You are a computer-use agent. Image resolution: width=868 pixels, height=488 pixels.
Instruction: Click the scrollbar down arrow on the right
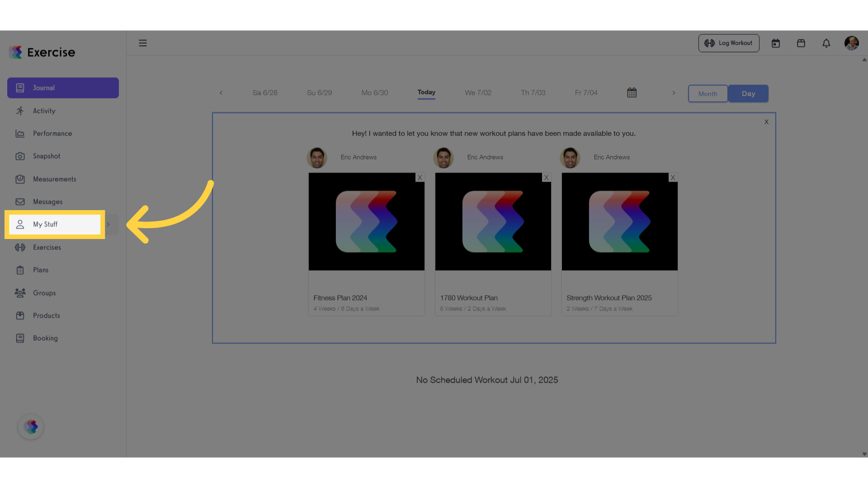coord(864,454)
